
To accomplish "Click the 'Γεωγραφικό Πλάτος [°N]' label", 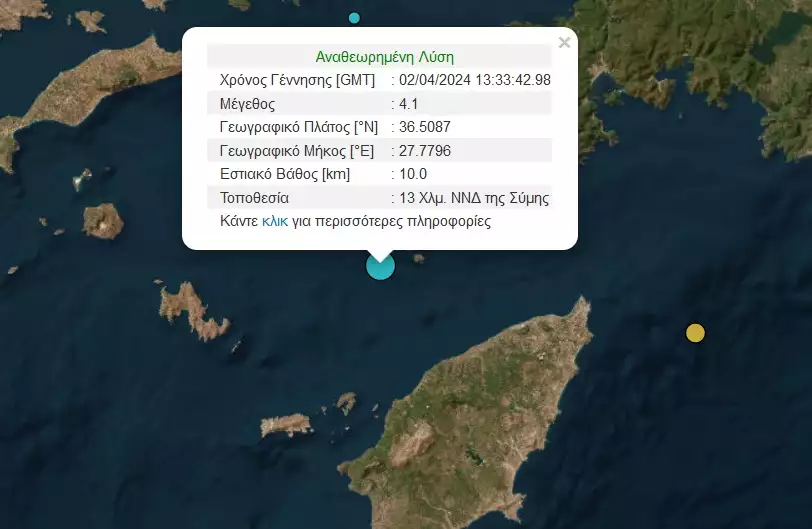I will tap(299, 127).
